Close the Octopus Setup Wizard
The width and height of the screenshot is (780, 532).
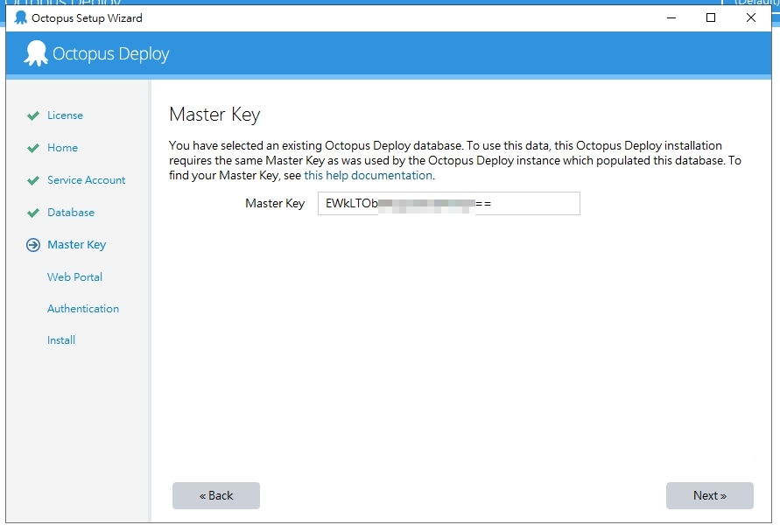coord(751,17)
